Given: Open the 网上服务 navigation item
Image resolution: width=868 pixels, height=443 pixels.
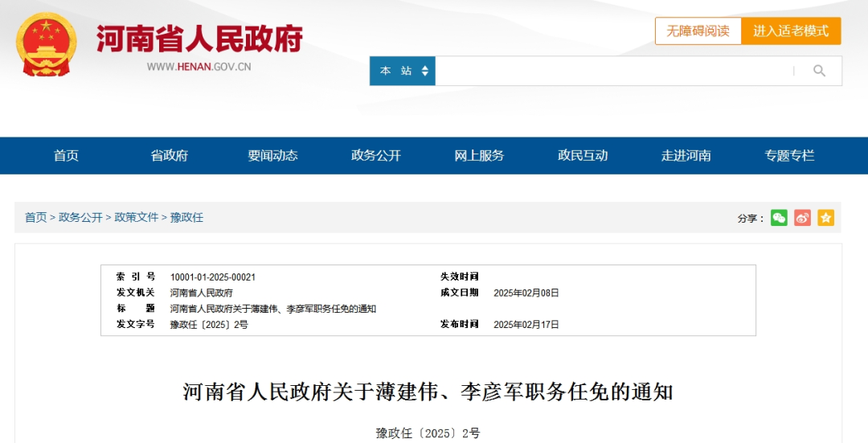Looking at the screenshot, I should (x=479, y=156).
